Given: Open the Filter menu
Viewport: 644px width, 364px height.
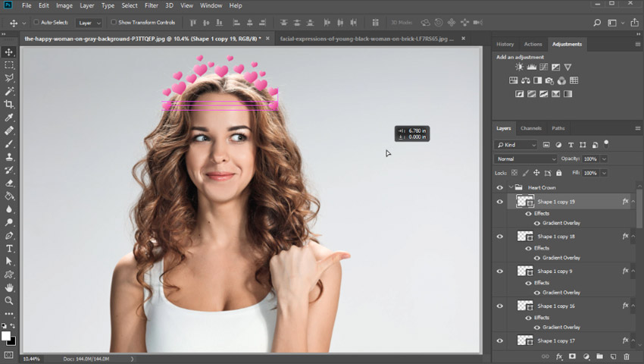Looking at the screenshot, I should coord(152,5).
